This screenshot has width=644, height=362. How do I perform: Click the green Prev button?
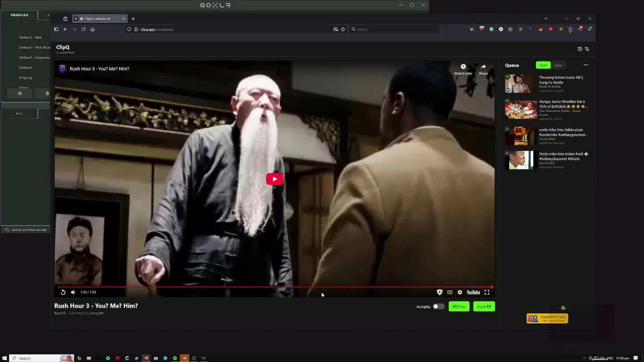[x=459, y=306]
